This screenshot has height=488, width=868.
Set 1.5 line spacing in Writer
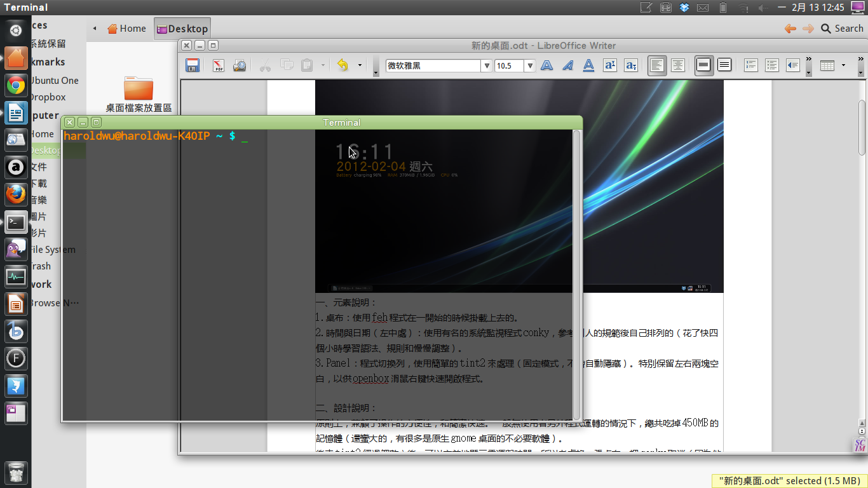point(724,65)
